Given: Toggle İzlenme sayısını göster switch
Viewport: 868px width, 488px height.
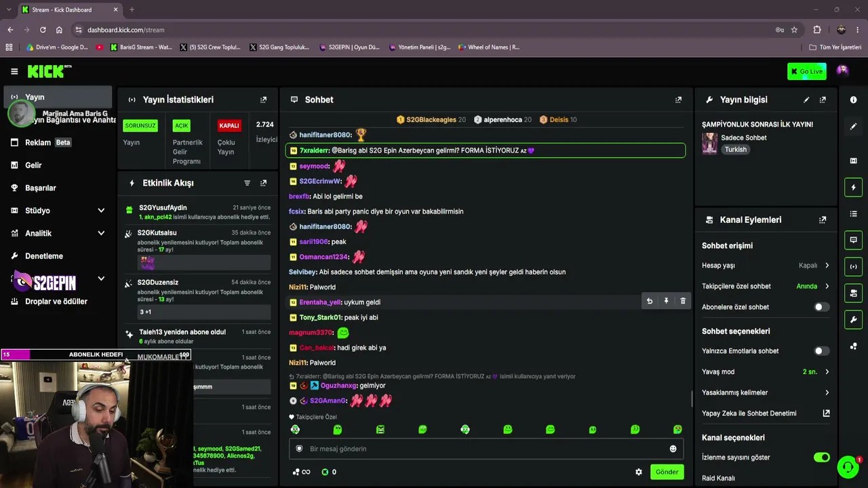Looking at the screenshot, I should [x=821, y=457].
